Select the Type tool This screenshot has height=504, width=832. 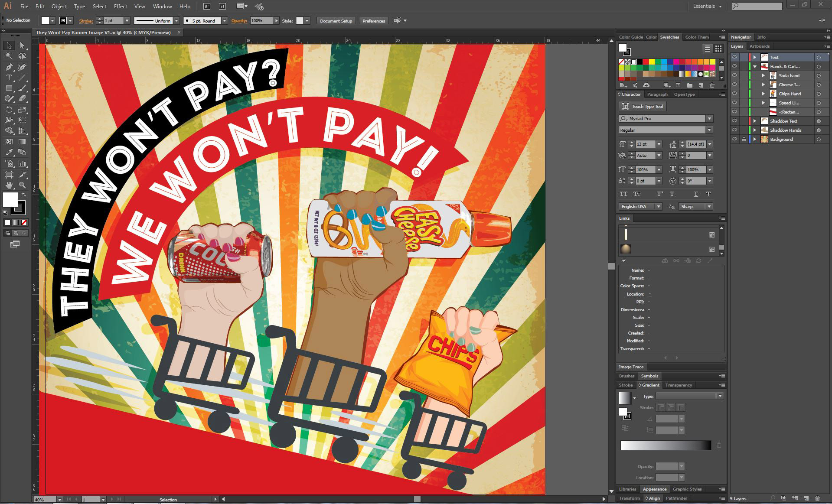(9, 78)
